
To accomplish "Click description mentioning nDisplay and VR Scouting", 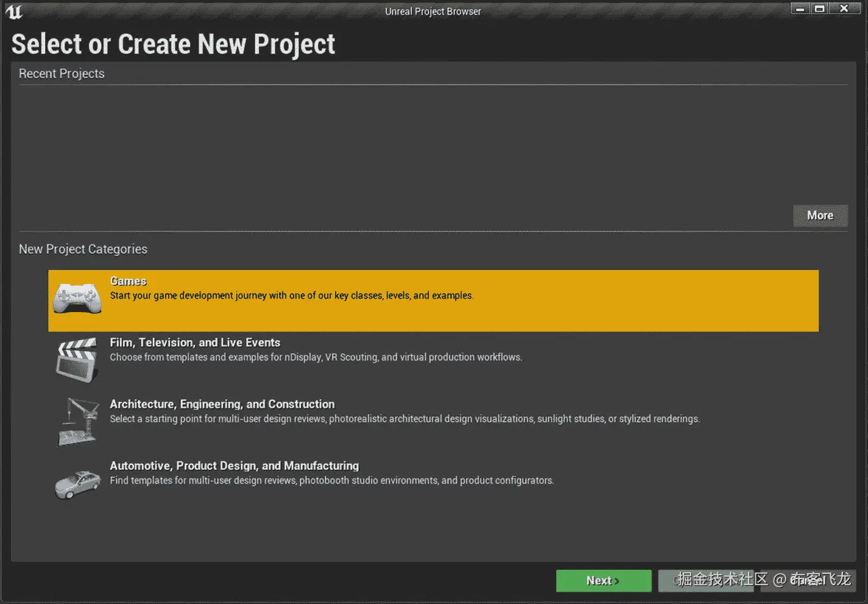I will pos(316,357).
